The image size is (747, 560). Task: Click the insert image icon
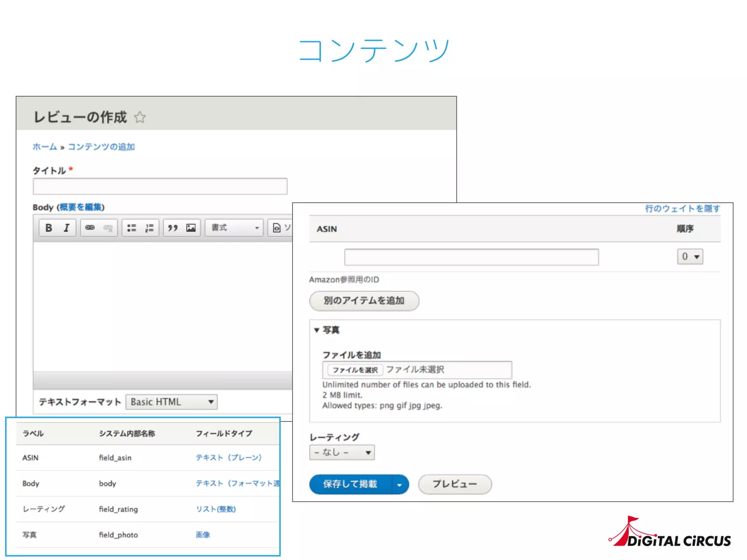point(191,228)
